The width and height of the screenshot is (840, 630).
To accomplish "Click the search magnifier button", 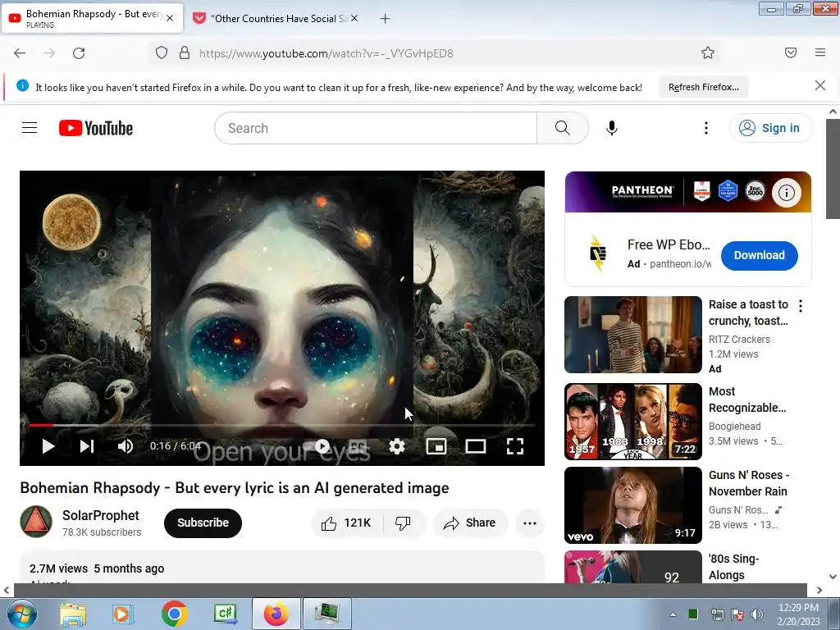I will (x=562, y=128).
